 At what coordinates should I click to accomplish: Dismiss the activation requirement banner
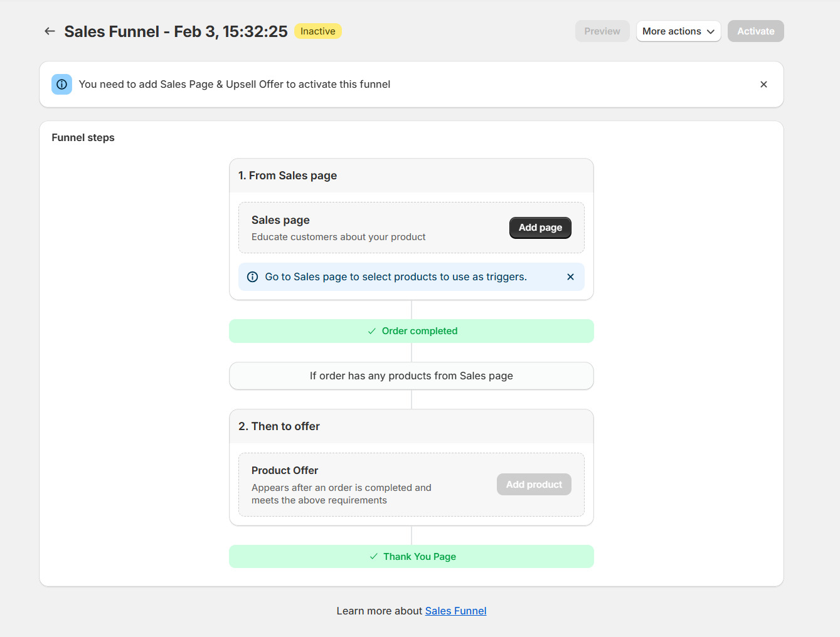[763, 84]
